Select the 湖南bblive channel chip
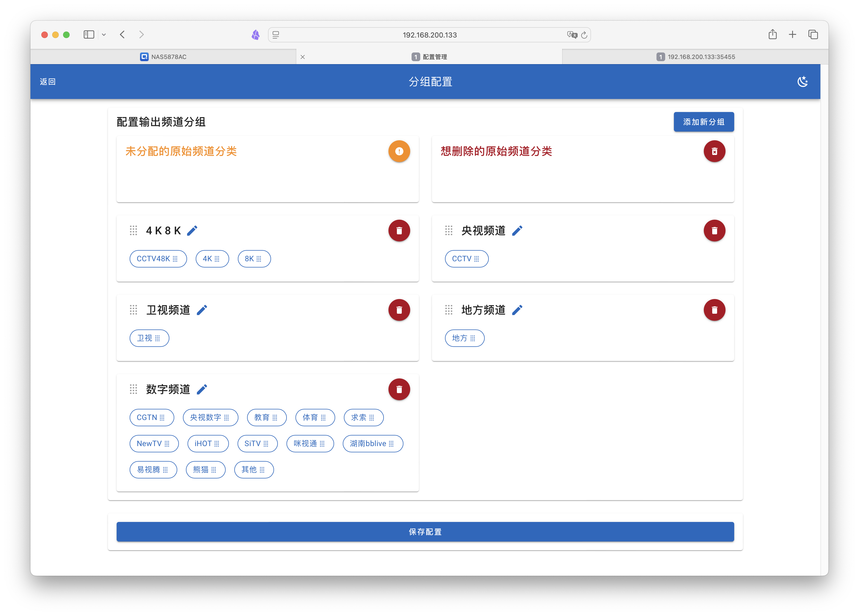The image size is (859, 616). (x=373, y=443)
